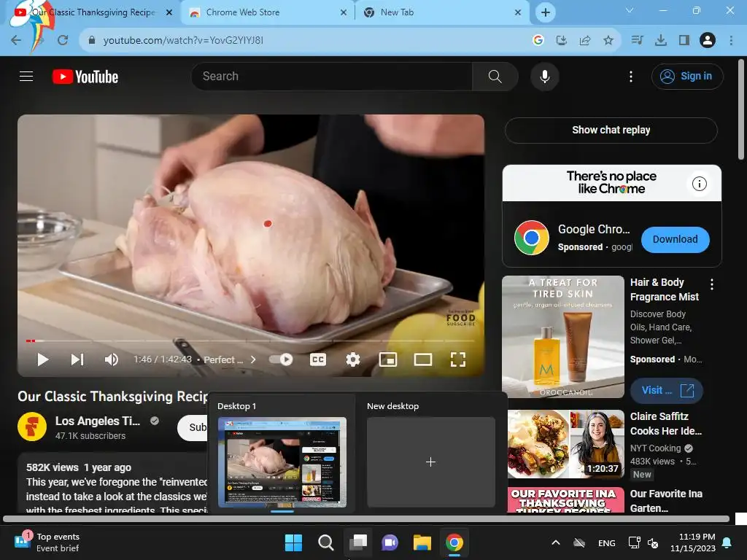This screenshot has width=747, height=560.
Task: Show chat replay
Action: (611, 130)
